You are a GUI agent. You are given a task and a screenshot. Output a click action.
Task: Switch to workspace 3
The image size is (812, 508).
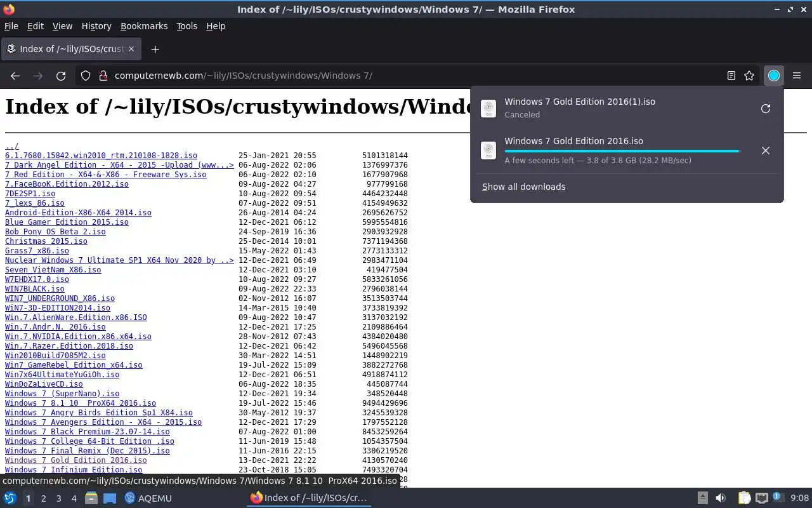pyautogui.click(x=58, y=498)
